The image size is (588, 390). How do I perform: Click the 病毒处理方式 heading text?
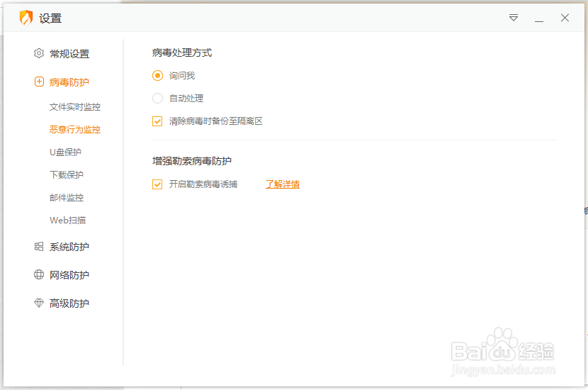(x=182, y=53)
